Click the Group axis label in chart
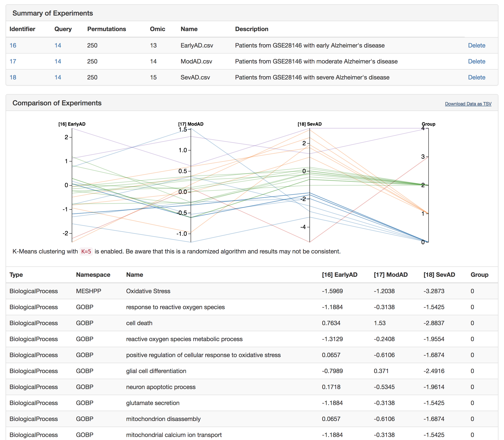504x440 pixels. (428, 124)
